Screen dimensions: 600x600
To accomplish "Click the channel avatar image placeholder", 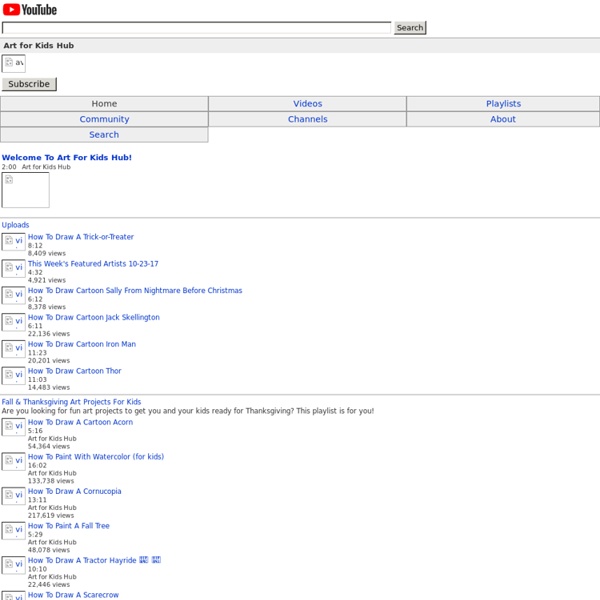I will coord(13,63).
